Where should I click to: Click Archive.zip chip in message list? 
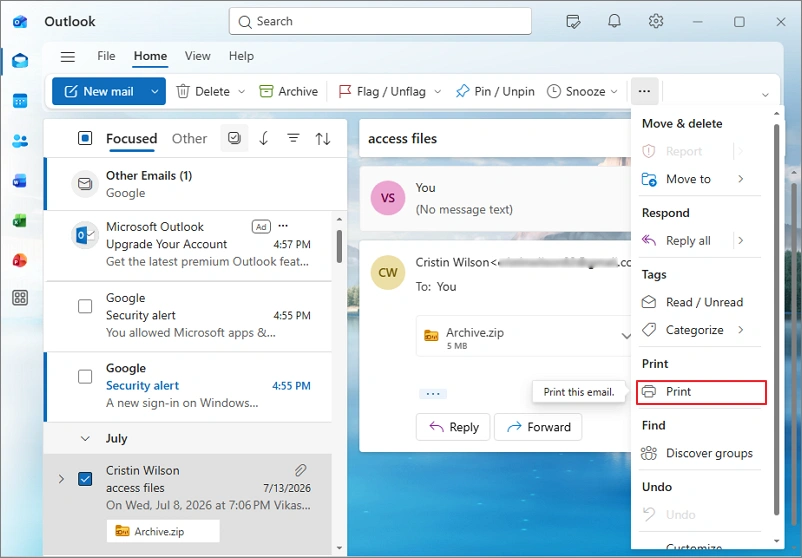click(163, 531)
